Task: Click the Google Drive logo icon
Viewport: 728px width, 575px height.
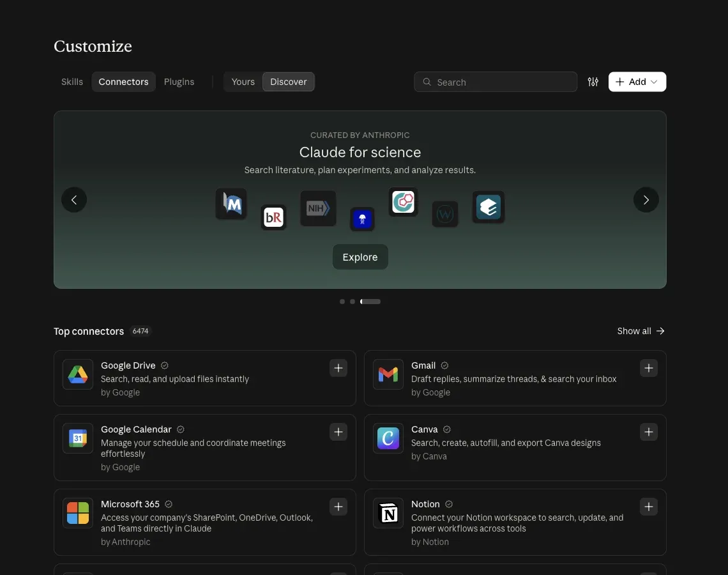Action: point(78,374)
